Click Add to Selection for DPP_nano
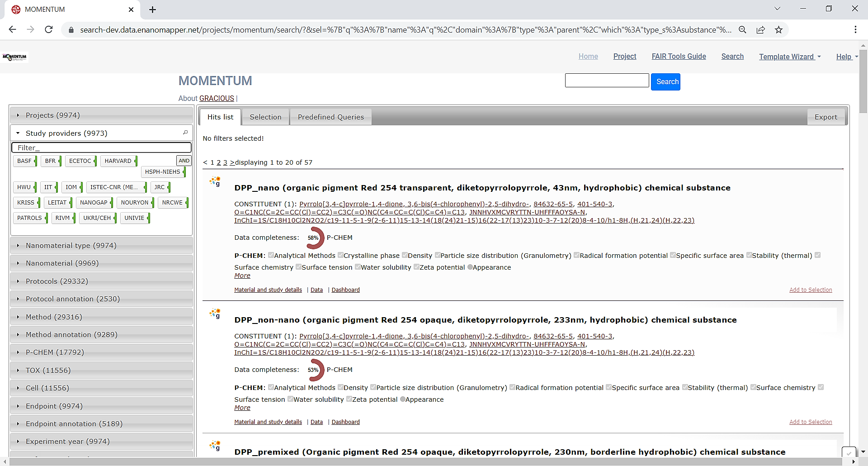 [x=810, y=290]
